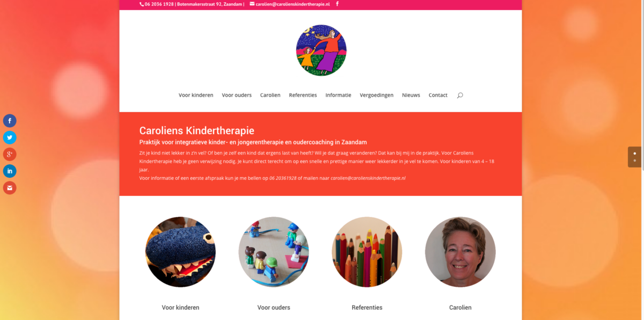This screenshot has height=320, width=644.
Task: Click the Voor ouders heading link
Action: coord(274,308)
